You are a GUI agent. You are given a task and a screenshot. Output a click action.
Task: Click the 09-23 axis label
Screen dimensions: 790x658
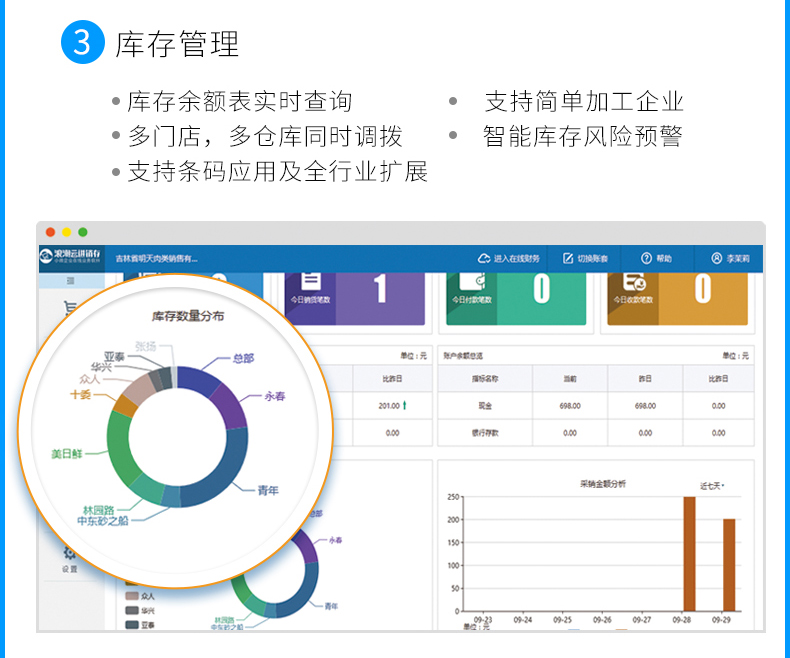point(483,620)
